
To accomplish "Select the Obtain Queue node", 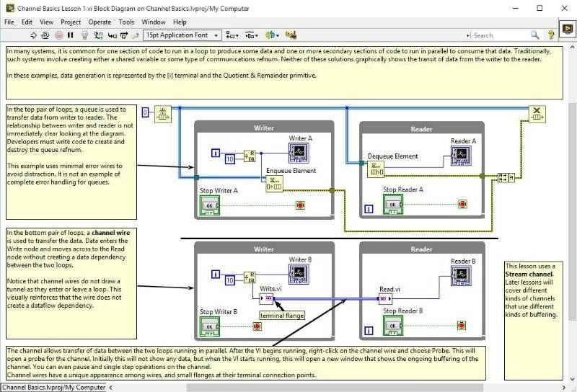I will (163, 114).
